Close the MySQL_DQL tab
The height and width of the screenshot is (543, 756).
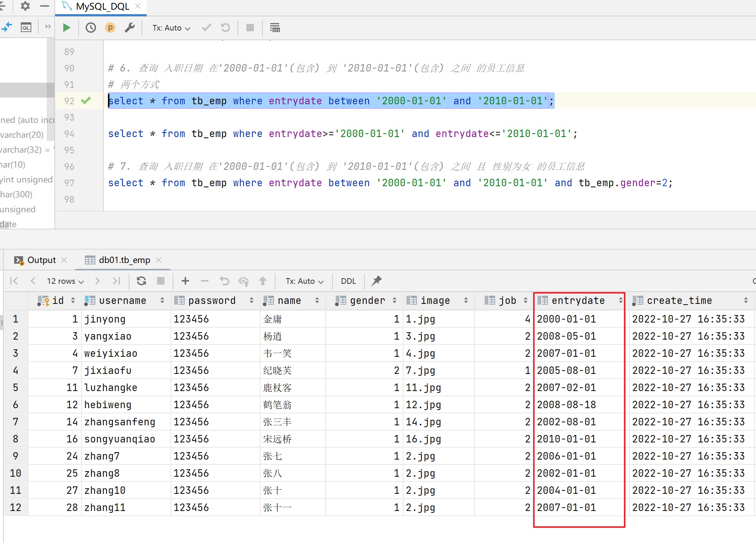pos(138,6)
